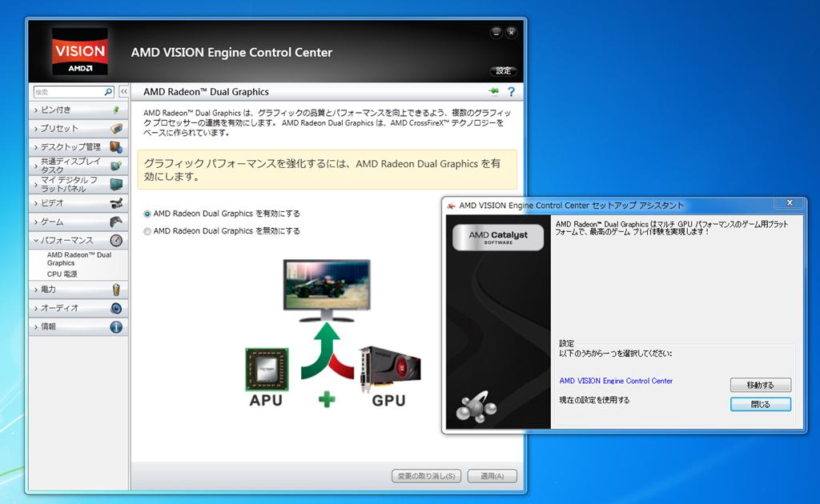Screen dimensions: 820x504
Task: Click the VISION AMD logo
Action: [x=80, y=51]
